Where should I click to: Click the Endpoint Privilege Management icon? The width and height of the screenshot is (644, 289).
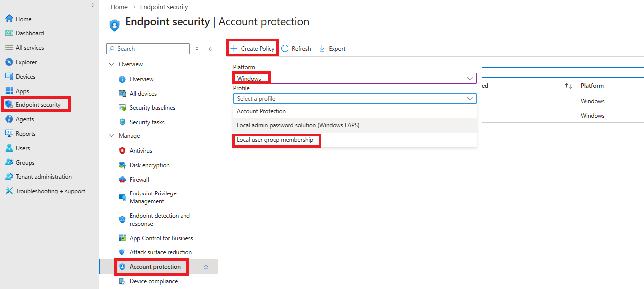pos(122,197)
